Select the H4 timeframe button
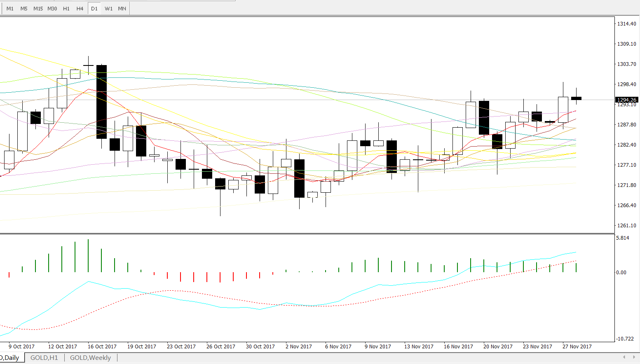 click(80, 9)
